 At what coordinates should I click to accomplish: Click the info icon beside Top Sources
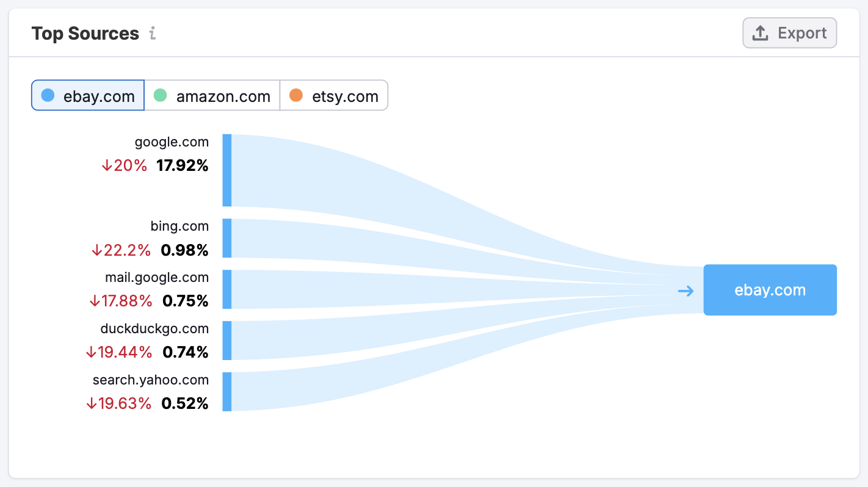[153, 34]
